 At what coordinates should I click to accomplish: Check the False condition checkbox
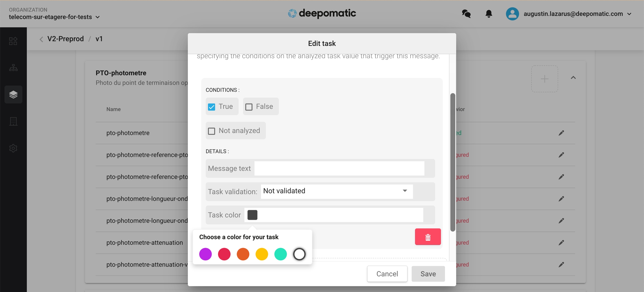[x=249, y=107]
